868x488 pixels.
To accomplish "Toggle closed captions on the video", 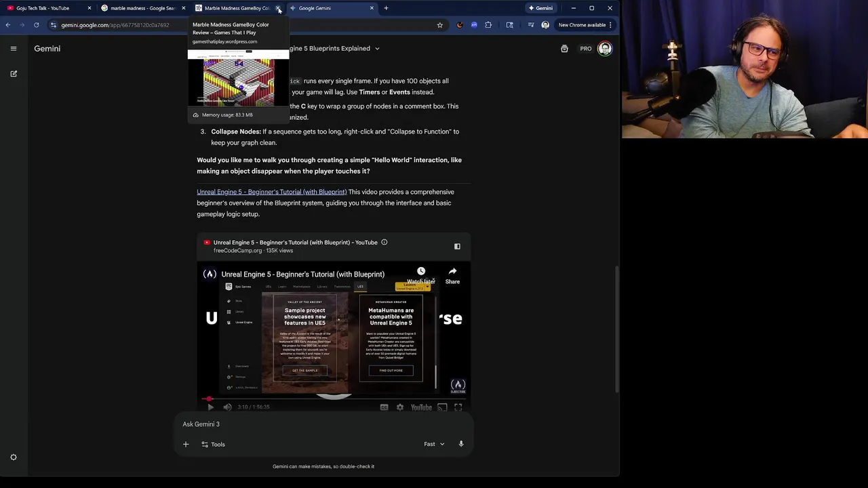I will pos(384,407).
